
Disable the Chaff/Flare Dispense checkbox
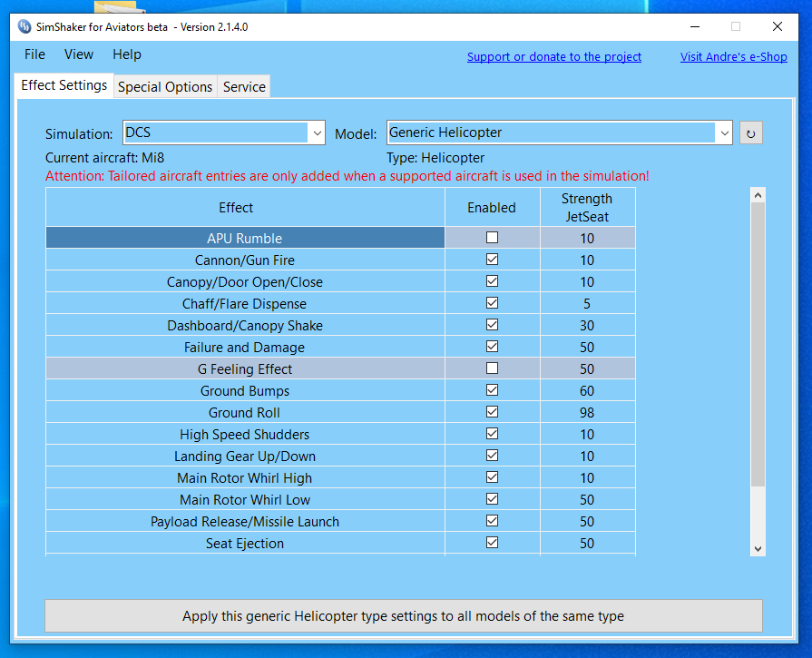point(492,302)
